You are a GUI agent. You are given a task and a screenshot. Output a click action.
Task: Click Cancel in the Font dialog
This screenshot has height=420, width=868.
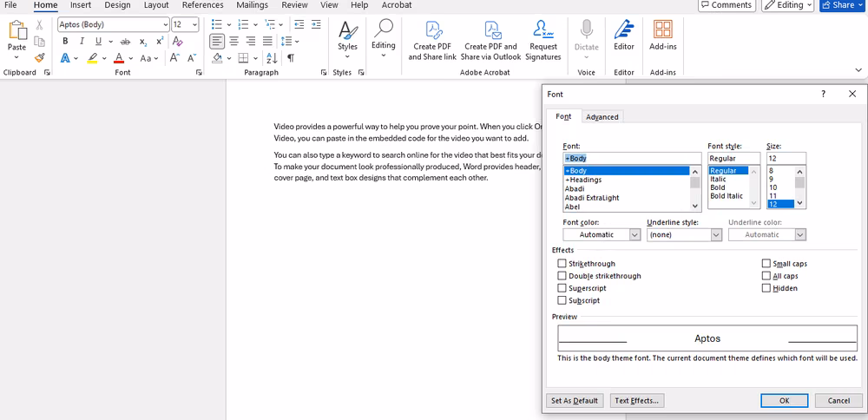coord(838,401)
